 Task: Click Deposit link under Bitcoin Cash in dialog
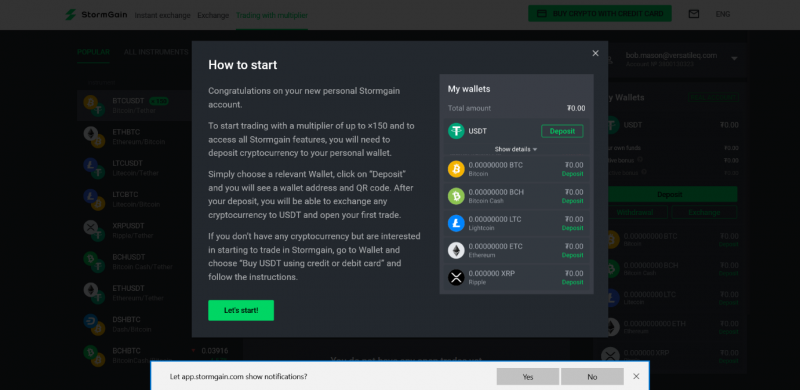pyautogui.click(x=572, y=201)
